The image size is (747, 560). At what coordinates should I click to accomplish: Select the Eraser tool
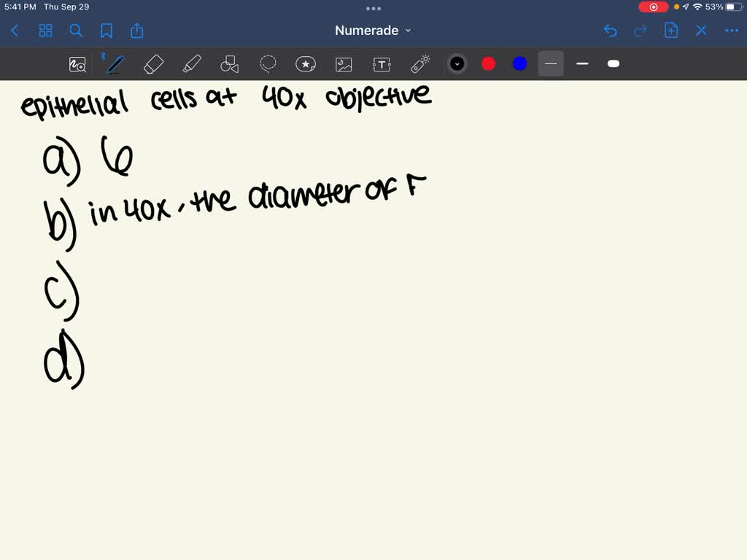(x=153, y=64)
